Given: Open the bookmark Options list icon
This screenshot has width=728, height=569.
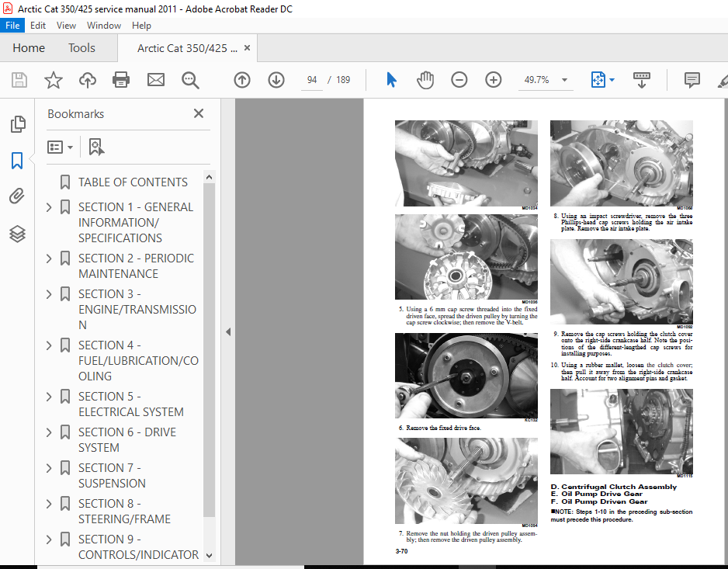Looking at the screenshot, I should [x=60, y=147].
